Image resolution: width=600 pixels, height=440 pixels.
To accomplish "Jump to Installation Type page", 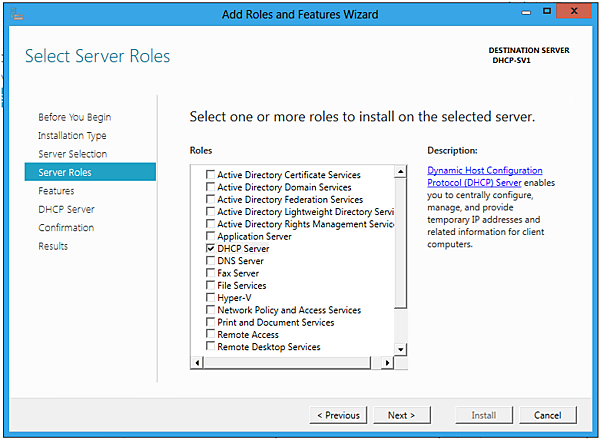I will click(72, 135).
